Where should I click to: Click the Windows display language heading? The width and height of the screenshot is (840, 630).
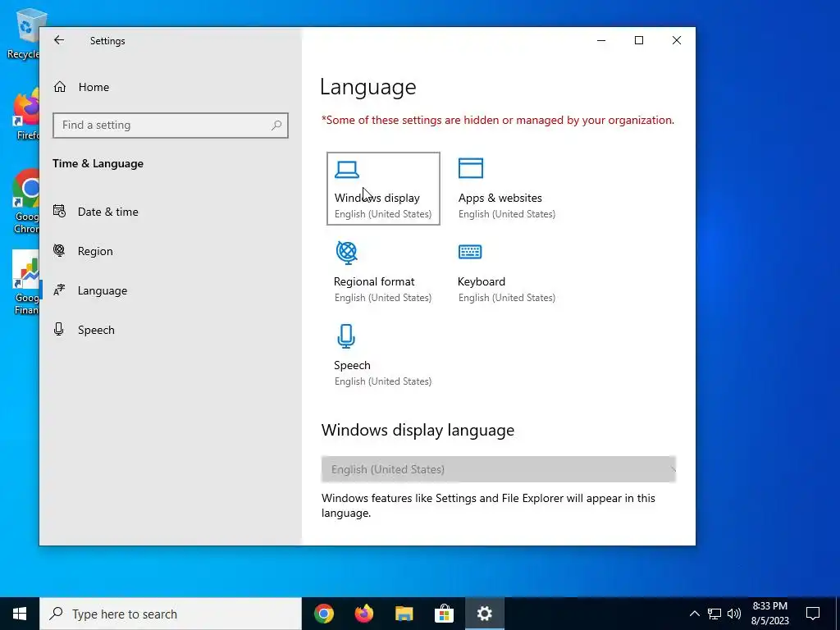[x=418, y=430]
